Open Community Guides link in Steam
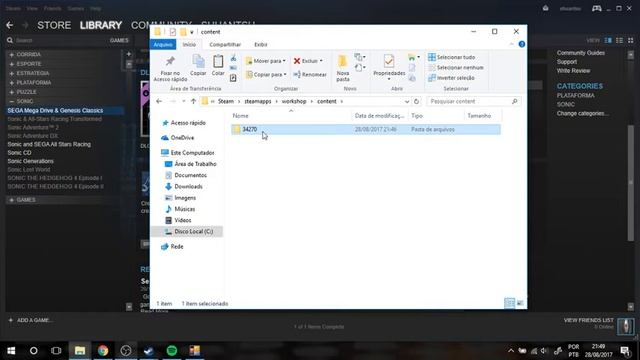This screenshot has width=640, height=360. (x=581, y=53)
